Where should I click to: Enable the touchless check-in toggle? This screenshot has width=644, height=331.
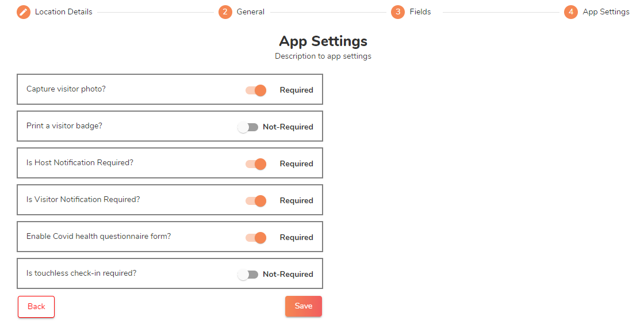(x=248, y=275)
